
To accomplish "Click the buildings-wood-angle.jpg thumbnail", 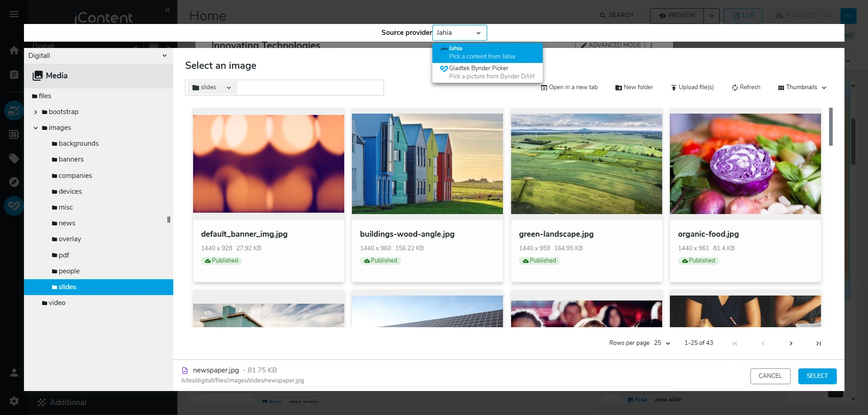I will click(x=427, y=163).
